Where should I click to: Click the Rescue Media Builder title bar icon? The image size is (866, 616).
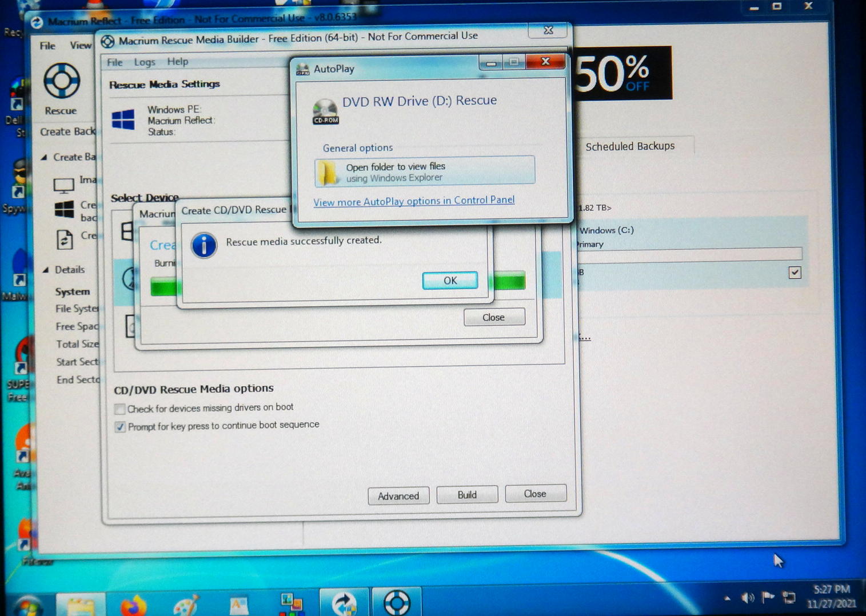107,41
